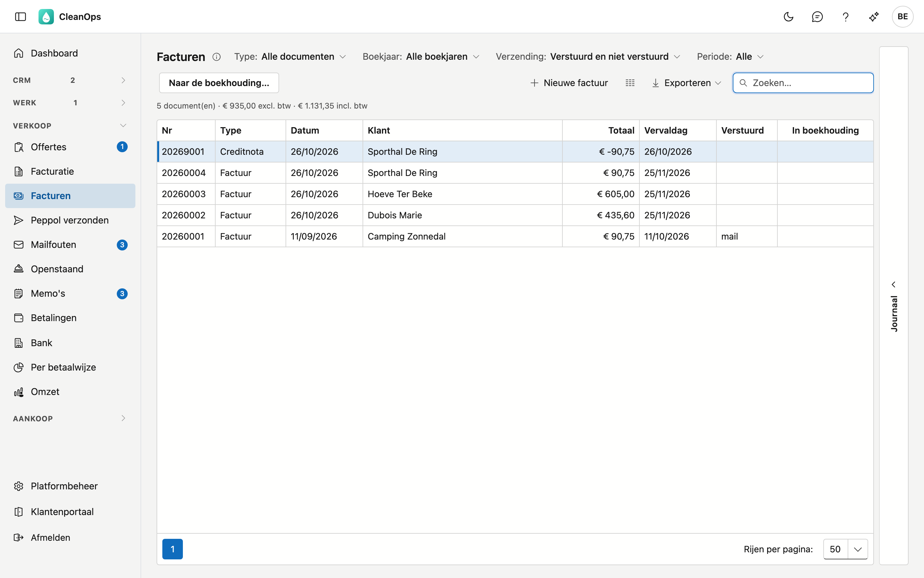This screenshot has height=578, width=924.
Task: Click the Mailfouten badge showing 3
Action: (x=122, y=245)
